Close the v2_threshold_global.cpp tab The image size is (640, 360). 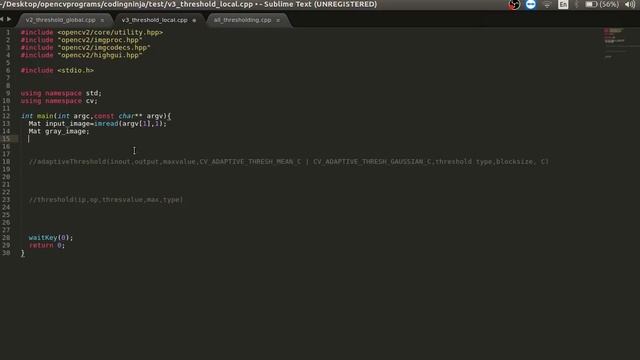coord(102,20)
